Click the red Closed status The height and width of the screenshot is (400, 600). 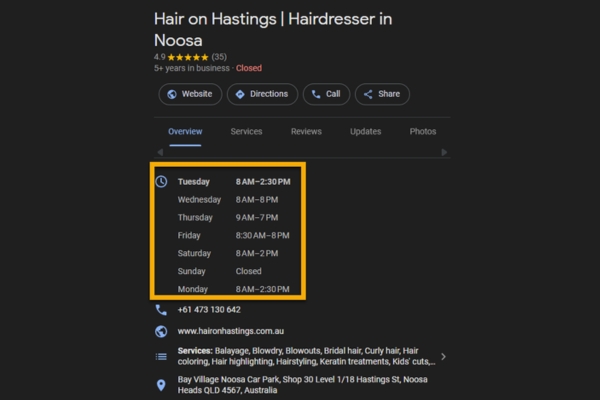(x=249, y=68)
